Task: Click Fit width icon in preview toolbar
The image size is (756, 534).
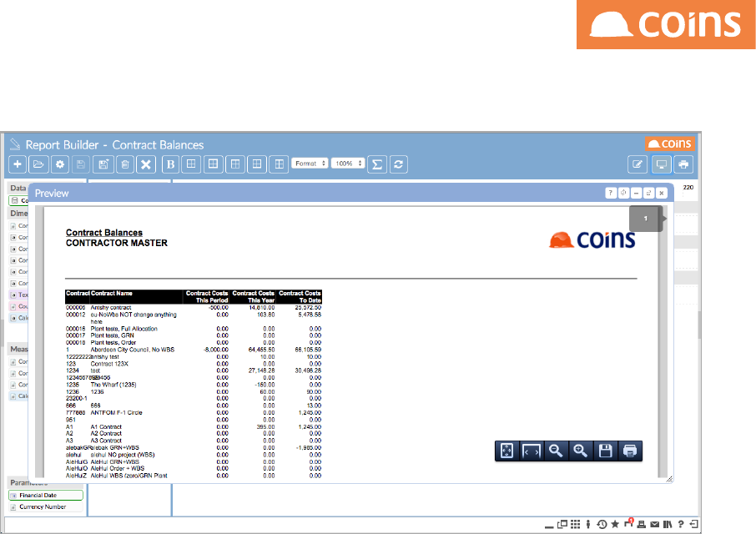Action: pyautogui.click(x=532, y=451)
